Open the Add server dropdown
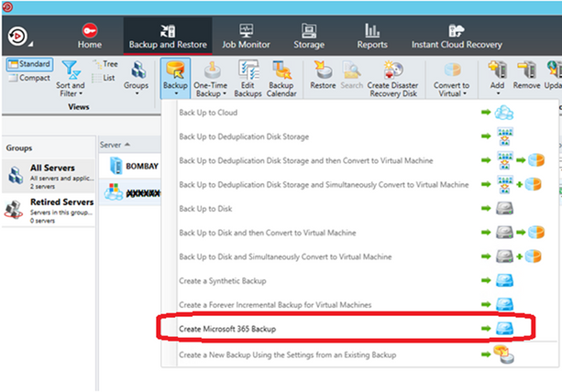Viewport: 562px width, 392px height. coord(498,78)
